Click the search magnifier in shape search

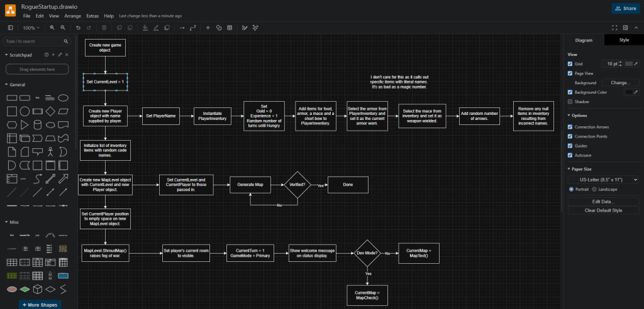65,41
